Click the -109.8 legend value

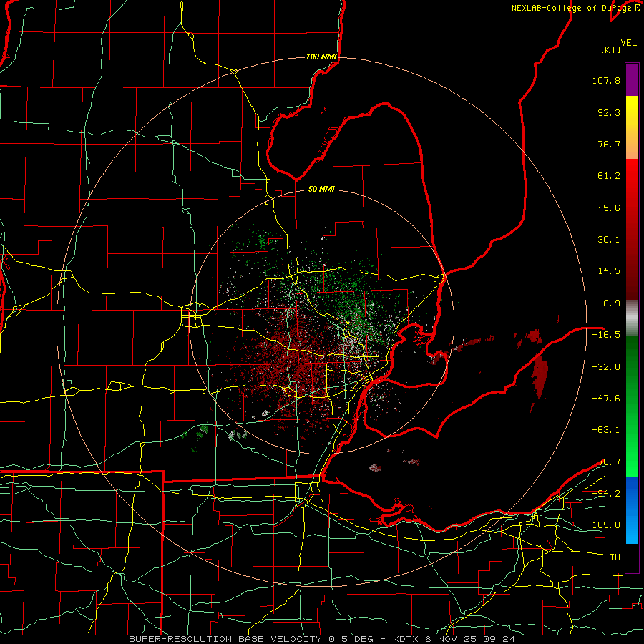(x=603, y=525)
